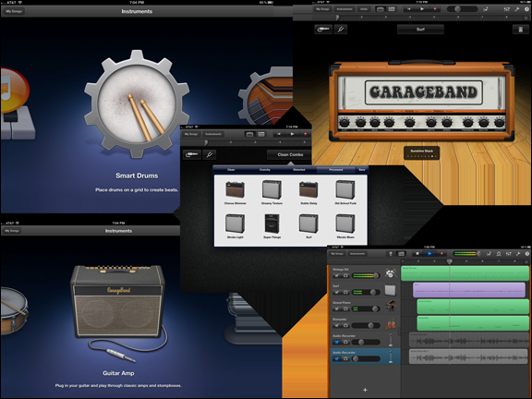Stop playback in the tracks view toolbar
Screen dimensions: 532x399
tap(417, 253)
